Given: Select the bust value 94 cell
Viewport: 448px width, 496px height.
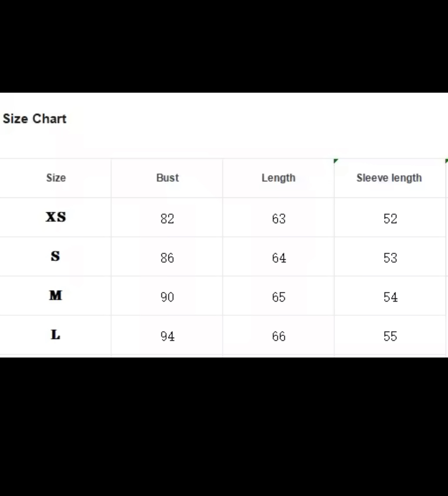Looking at the screenshot, I should [167, 336].
